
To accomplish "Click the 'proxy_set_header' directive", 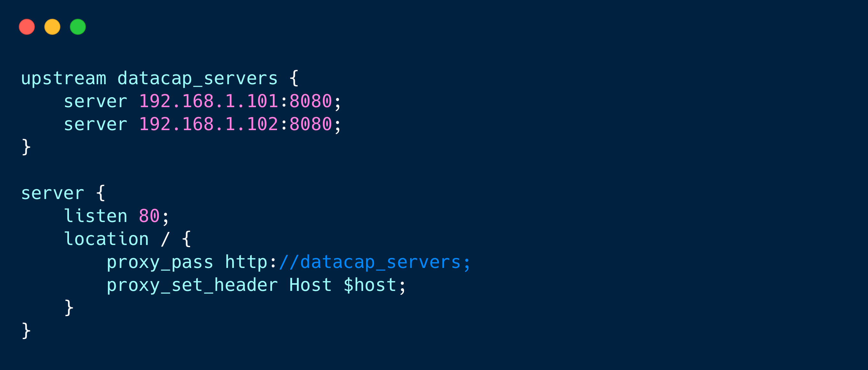I will click(x=192, y=285).
